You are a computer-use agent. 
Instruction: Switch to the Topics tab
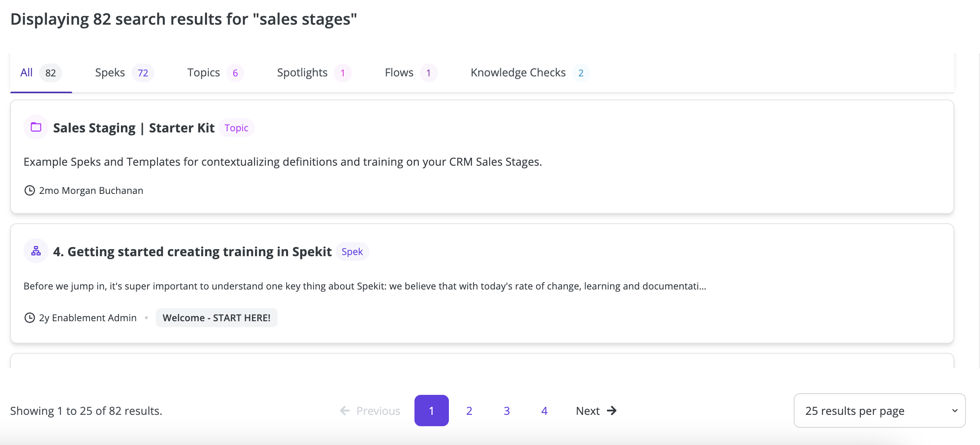[215, 73]
